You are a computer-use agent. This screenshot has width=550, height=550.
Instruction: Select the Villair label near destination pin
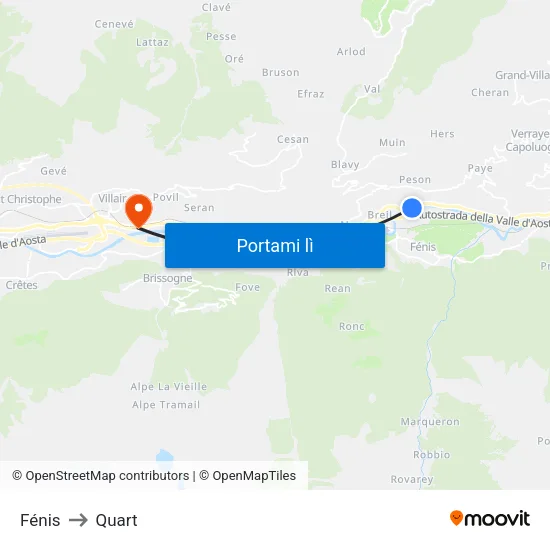coord(112,198)
